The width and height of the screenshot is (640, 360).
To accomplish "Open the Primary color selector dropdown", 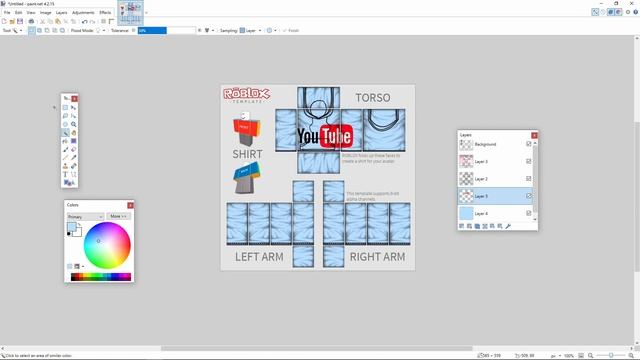I will pos(85,216).
